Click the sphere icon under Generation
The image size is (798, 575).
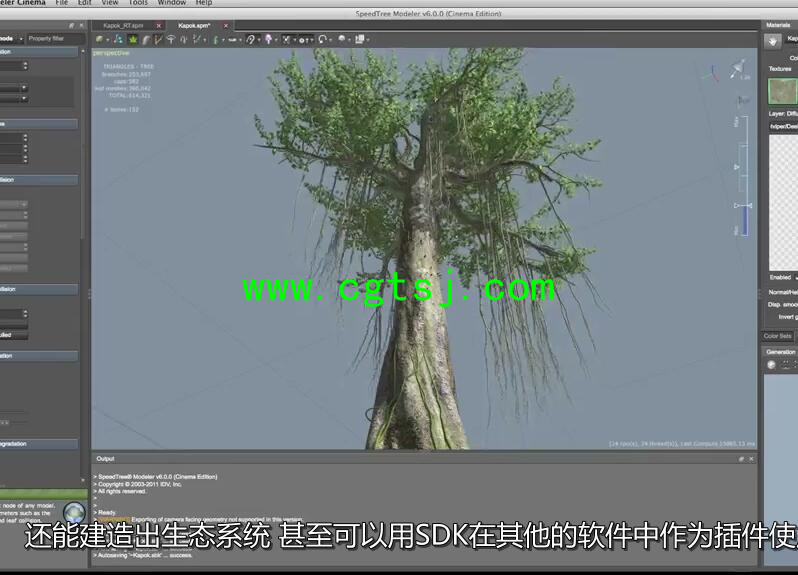pyautogui.click(x=772, y=364)
